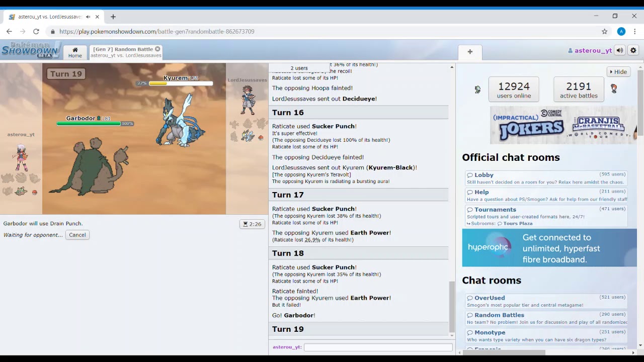
Task: Click the Turn 16 log heading
Action: coord(288,113)
